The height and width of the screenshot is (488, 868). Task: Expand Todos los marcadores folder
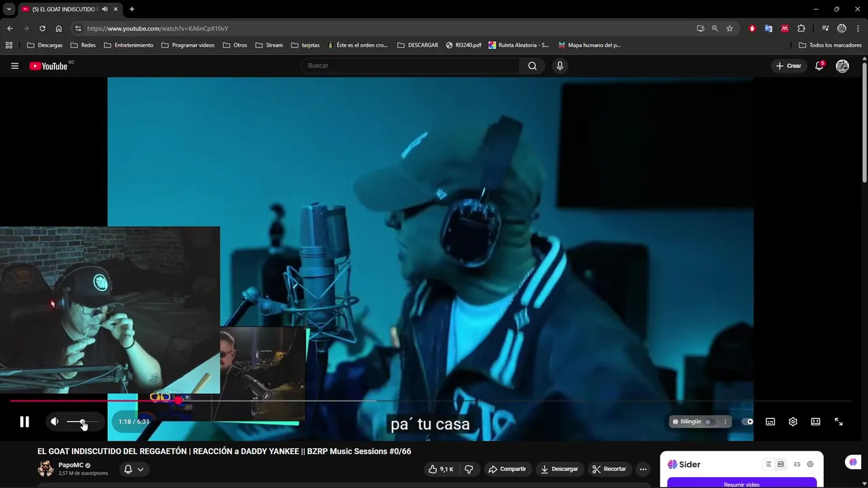coord(830,45)
